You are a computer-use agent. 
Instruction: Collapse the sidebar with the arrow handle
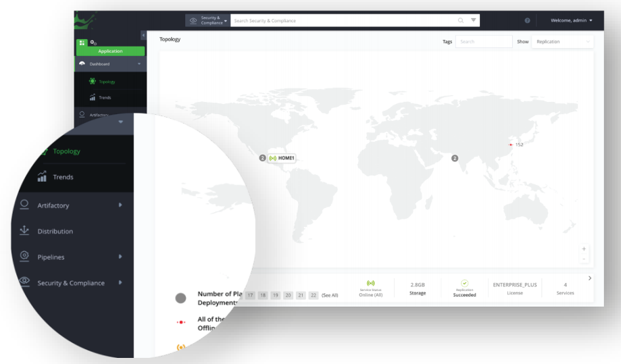pos(143,35)
